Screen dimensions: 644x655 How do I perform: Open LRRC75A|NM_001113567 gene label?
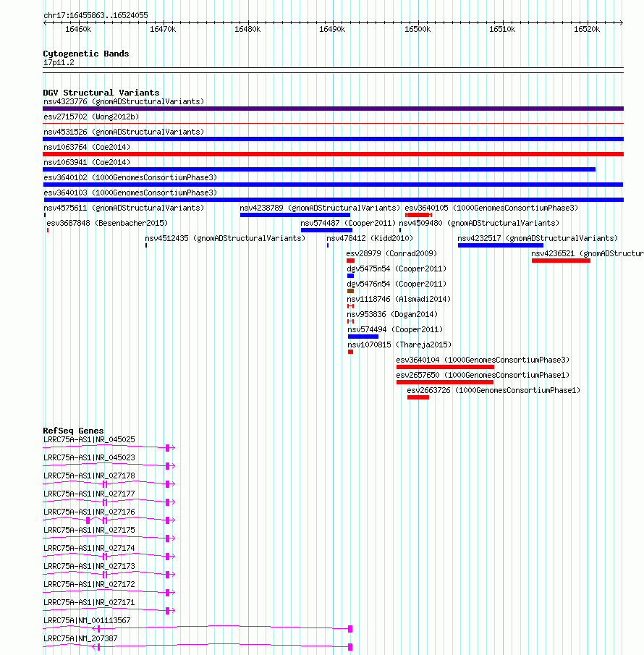pyautogui.click(x=87, y=621)
